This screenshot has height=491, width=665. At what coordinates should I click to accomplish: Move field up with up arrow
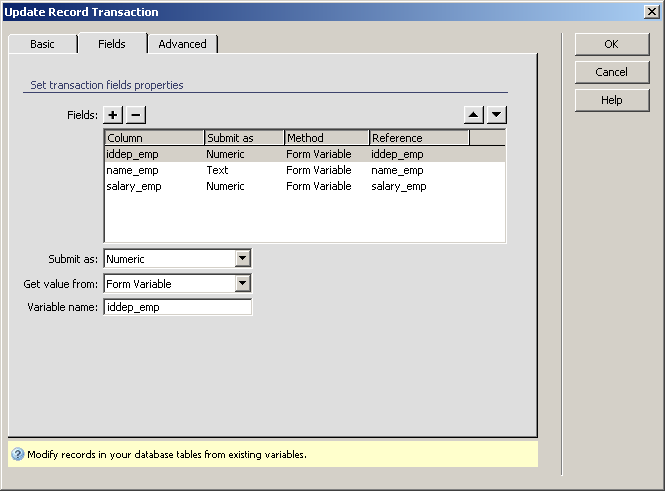click(475, 115)
